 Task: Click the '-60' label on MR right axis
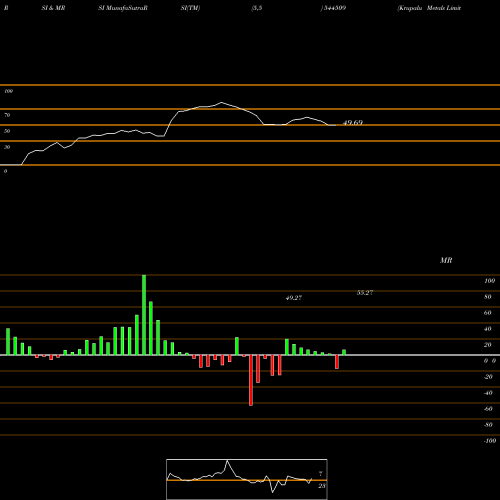coord(488,409)
